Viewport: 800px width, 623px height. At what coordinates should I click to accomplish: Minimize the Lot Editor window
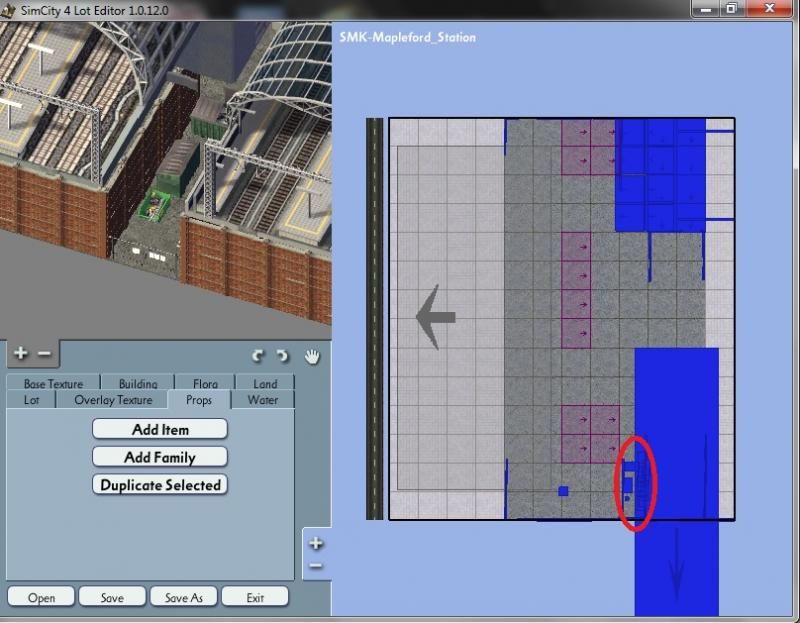[x=706, y=8]
